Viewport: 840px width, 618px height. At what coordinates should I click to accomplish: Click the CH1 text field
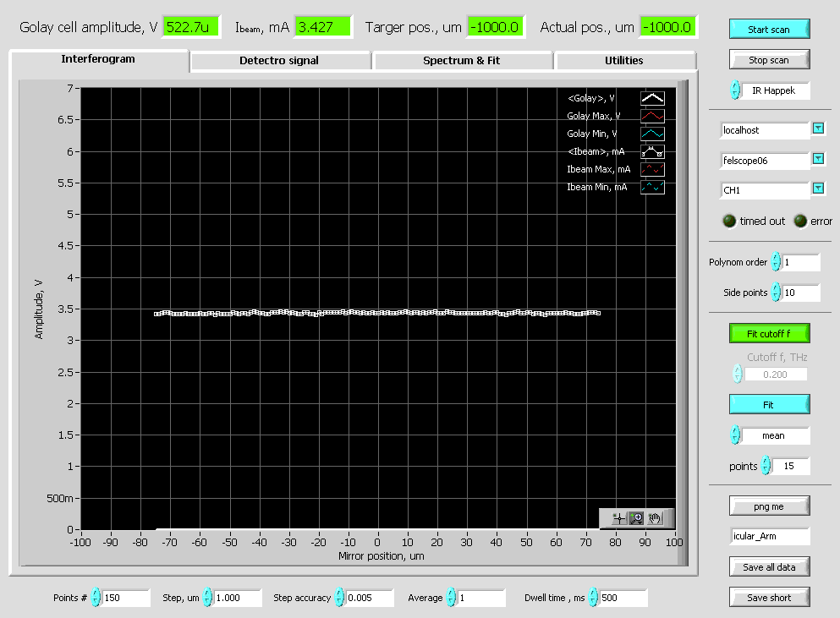coord(765,190)
